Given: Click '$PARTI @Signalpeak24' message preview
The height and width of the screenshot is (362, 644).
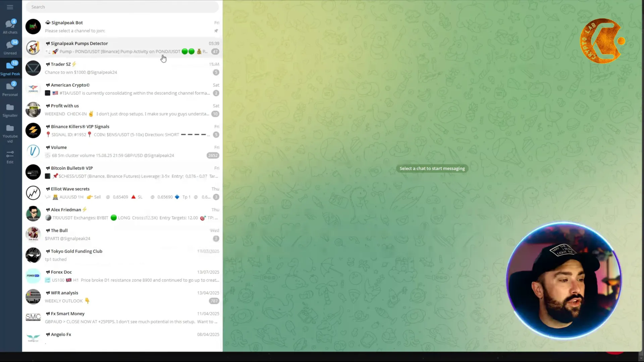Looking at the screenshot, I should click(x=67, y=239).
